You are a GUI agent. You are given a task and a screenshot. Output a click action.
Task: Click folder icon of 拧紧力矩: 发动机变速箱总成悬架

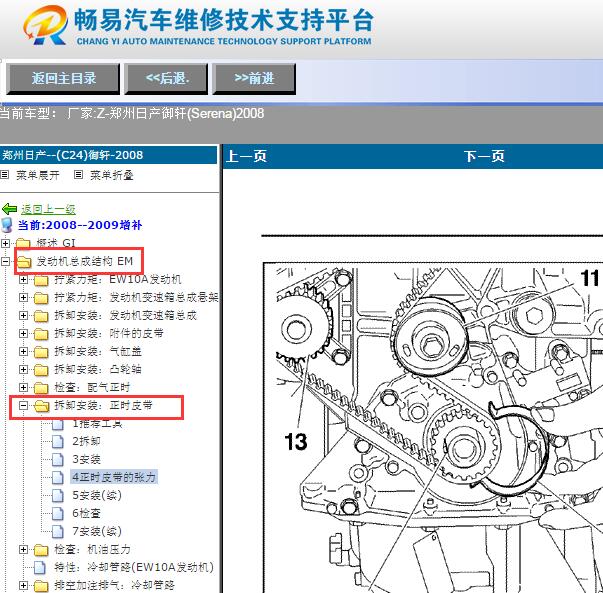pyautogui.click(x=41, y=298)
